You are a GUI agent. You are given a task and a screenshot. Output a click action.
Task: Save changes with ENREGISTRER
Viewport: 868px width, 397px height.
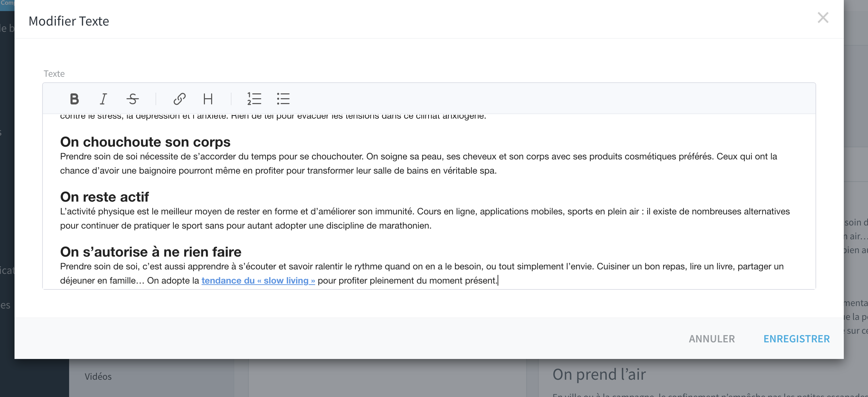pos(796,339)
